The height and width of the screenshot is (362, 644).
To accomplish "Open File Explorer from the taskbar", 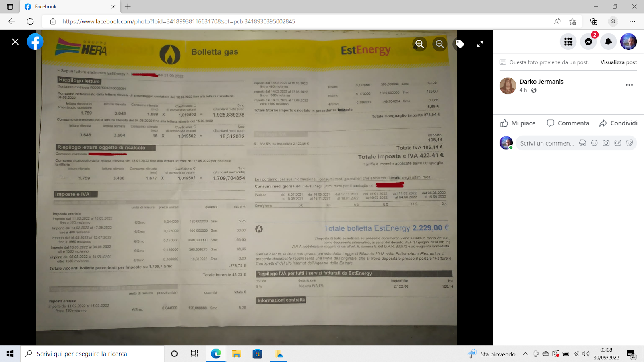I will point(237,354).
